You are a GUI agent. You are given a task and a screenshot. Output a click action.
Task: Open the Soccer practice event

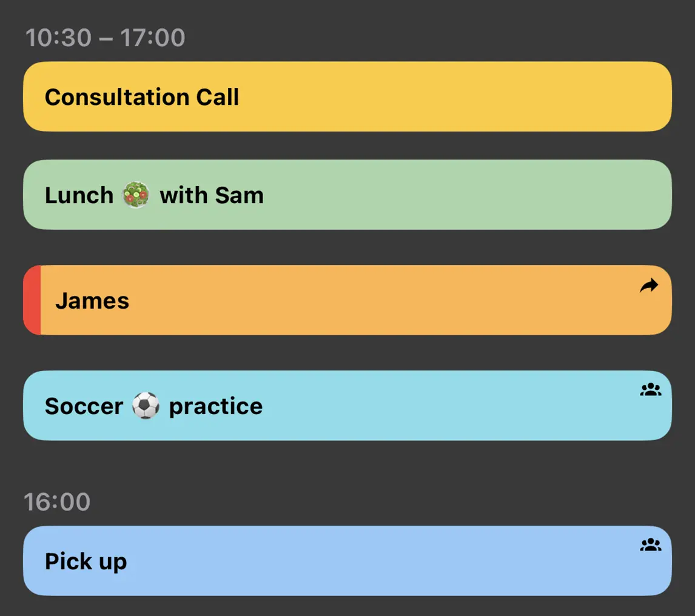347,405
